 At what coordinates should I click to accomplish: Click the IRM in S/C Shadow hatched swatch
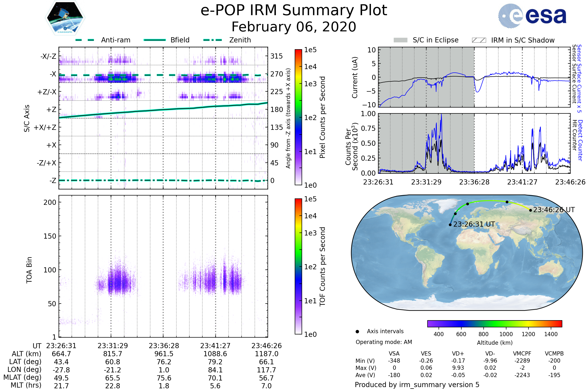pyautogui.click(x=479, y=40)
